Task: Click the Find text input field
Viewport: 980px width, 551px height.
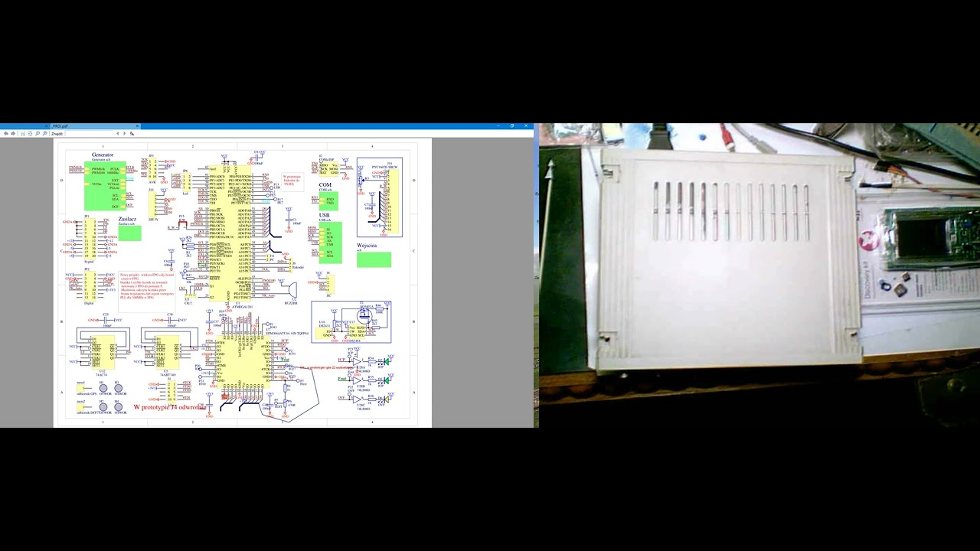Action: pyautogui.click(x=89, y=133)
